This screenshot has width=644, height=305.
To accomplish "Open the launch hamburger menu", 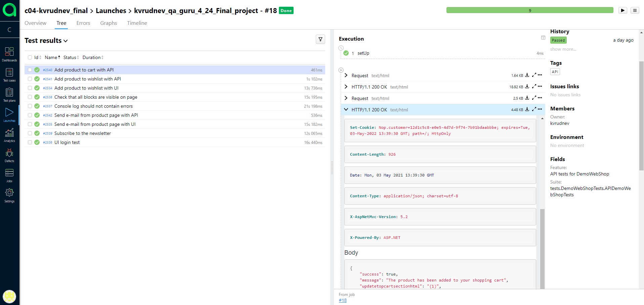I will pyautogui.click(x=635, y=10).
